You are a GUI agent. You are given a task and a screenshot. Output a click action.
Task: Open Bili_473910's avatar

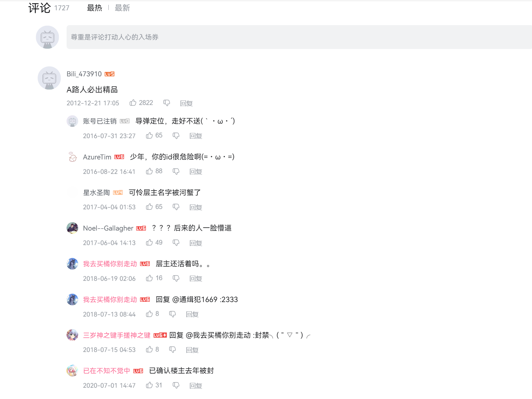click(49, 78)
